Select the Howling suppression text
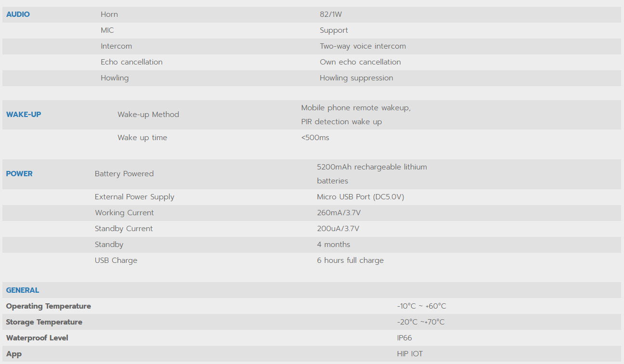The height and width of the screenshot is (364, 624). (x=356, y=78)
